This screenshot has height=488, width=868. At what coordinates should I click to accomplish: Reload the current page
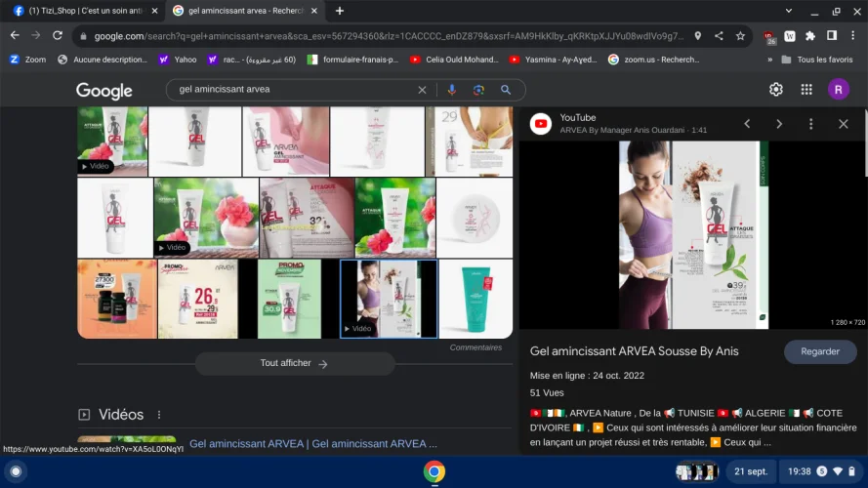tap(58, 36)
